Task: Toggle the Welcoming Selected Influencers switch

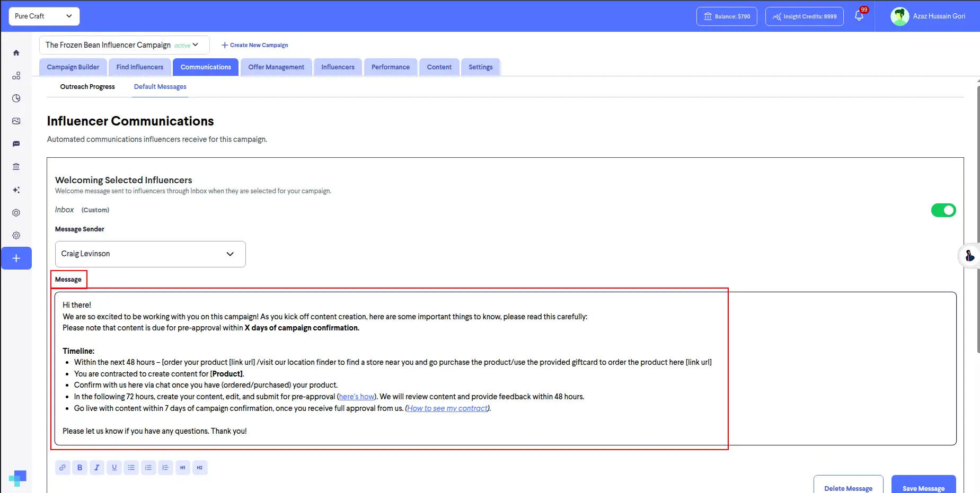Action: (x=943, y=210)
